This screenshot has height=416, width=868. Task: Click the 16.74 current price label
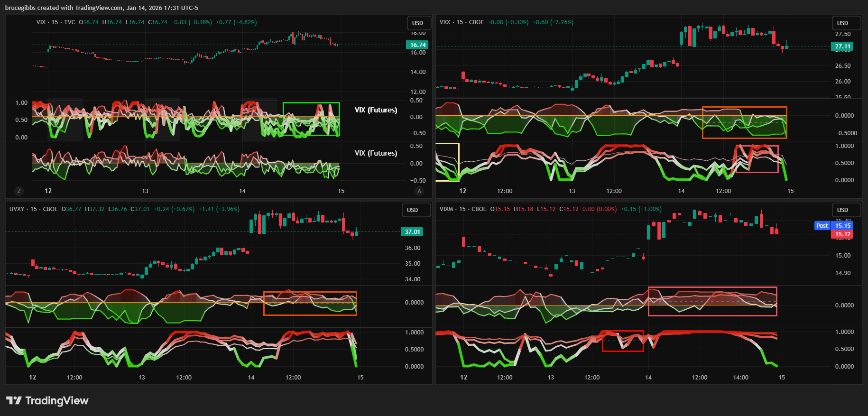417,45
